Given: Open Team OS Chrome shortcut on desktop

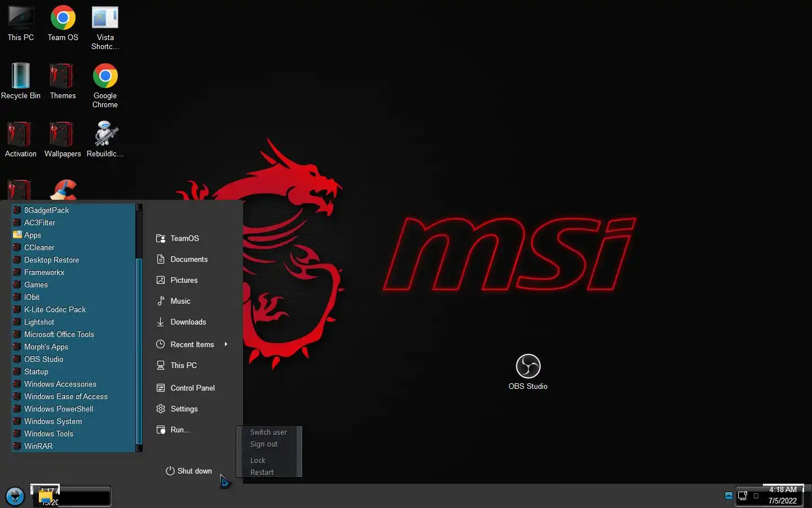Looking at the screenshot, I should [63, 24].
